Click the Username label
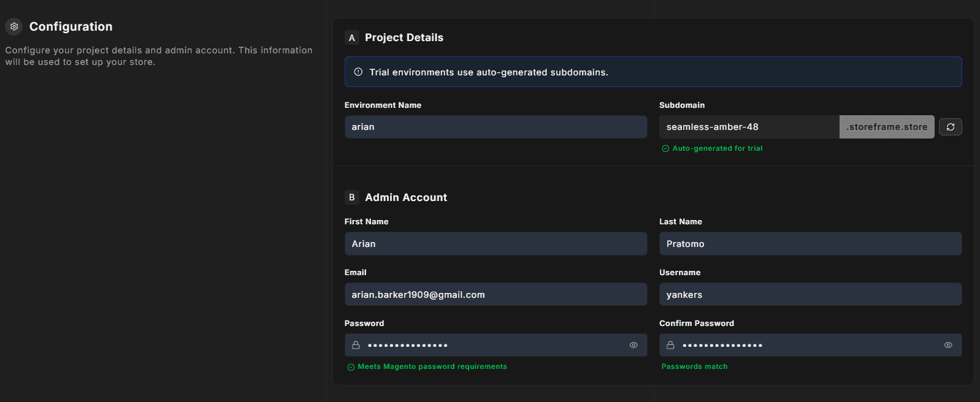980x402 pixels. click(x=679, y=273)
